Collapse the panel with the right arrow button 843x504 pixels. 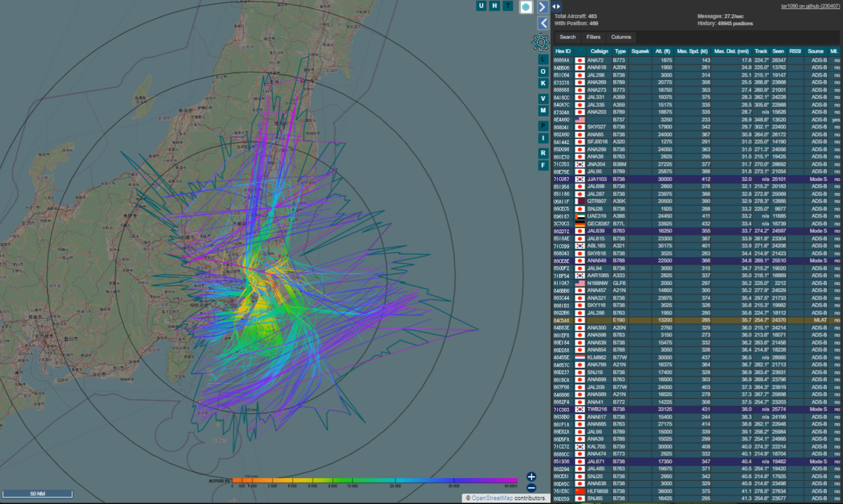coord(542,7)
